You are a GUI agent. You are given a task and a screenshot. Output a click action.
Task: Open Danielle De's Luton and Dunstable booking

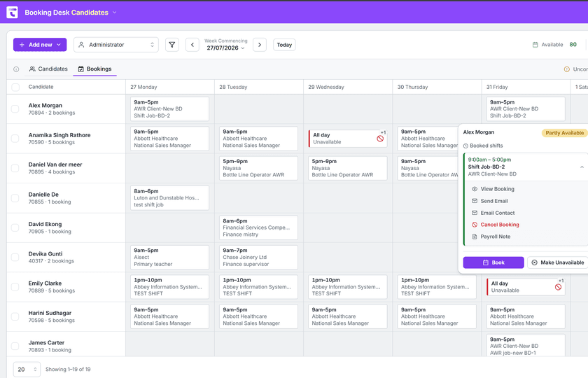[x=169, y=197]
